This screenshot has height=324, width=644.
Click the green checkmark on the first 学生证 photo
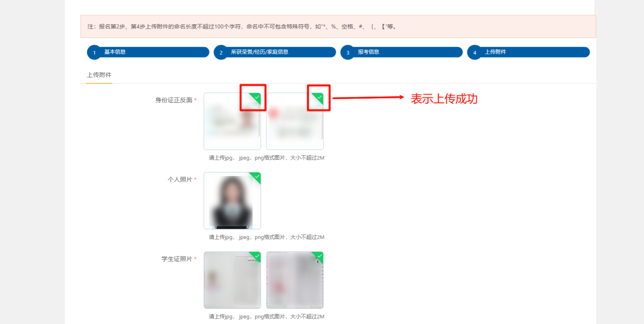(257, 255)
